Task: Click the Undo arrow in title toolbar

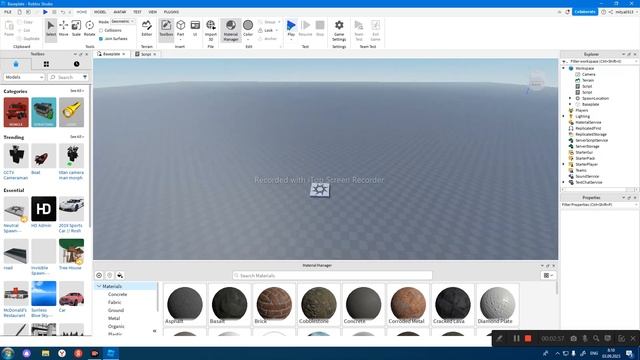Action: 63,12
